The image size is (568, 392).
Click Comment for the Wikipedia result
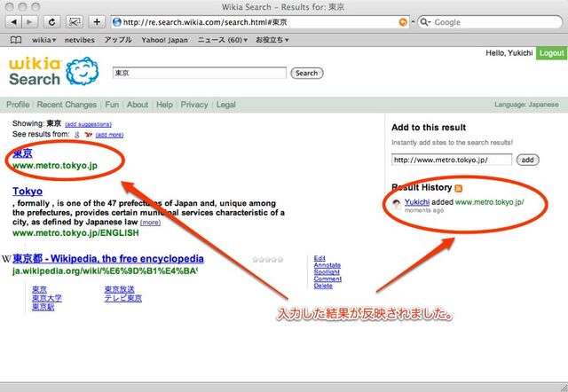pos(327,278)
